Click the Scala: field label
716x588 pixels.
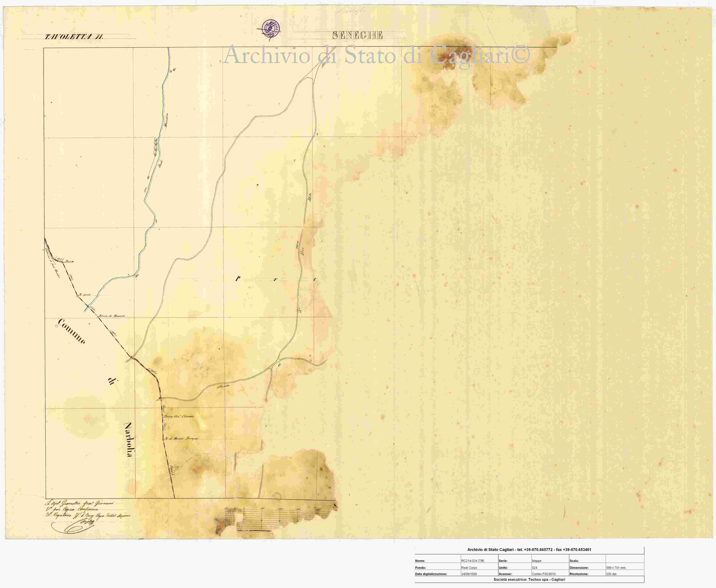[x=574, y=561]
